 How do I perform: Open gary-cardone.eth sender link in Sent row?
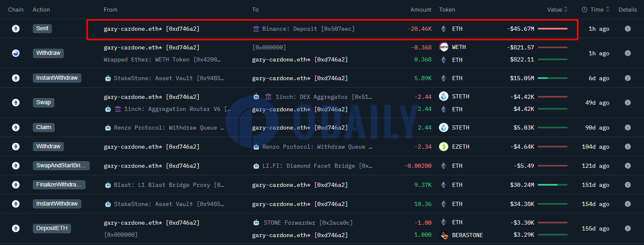click(x=152, y=29)
